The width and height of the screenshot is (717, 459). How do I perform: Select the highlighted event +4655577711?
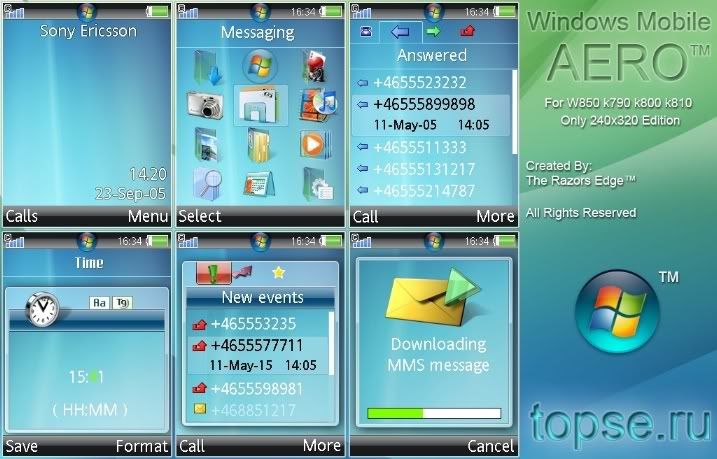coord(257,356)
